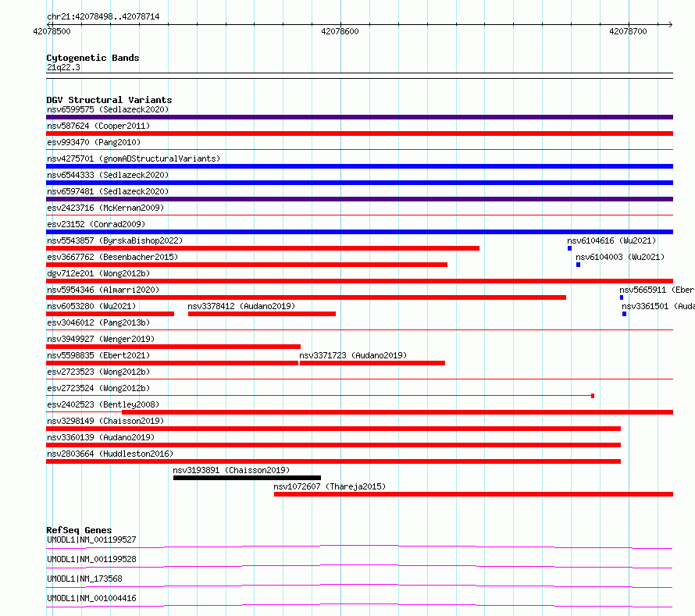Click small blue marker under nsv3361501

pyautogui.click(x=624, y=314)
